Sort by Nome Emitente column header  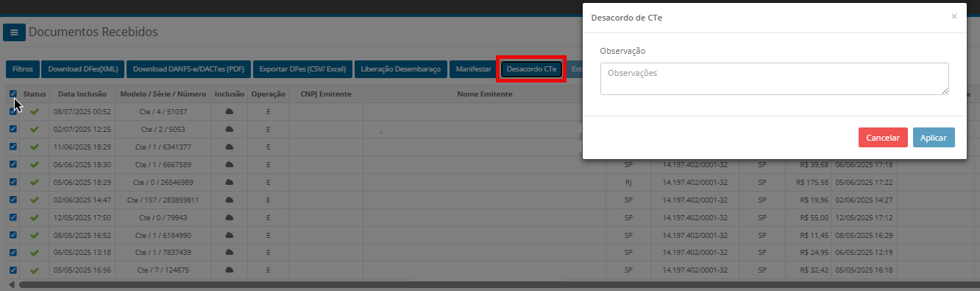pyautogui.click(x=485, y=94)
